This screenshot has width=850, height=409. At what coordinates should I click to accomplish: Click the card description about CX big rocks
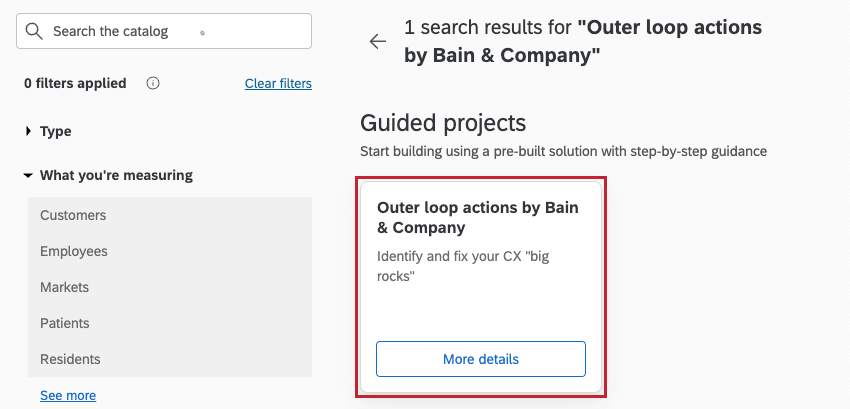pos(463,266)
